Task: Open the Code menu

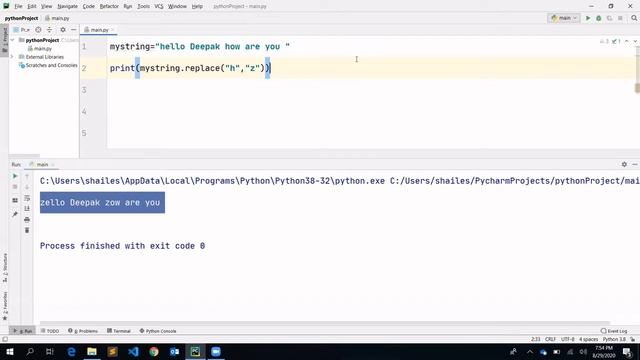Action: [x=89, y=6]
